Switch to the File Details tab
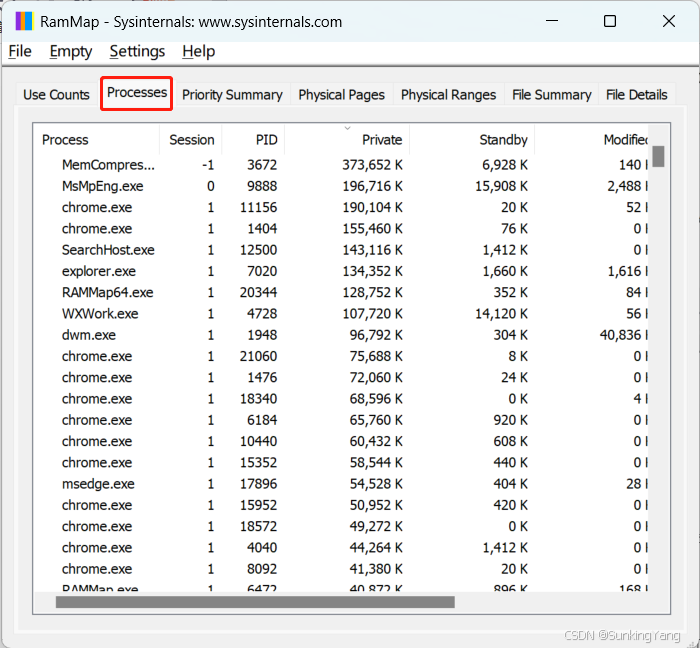Screen dimensions: 700x648 (x=637, y=95)
